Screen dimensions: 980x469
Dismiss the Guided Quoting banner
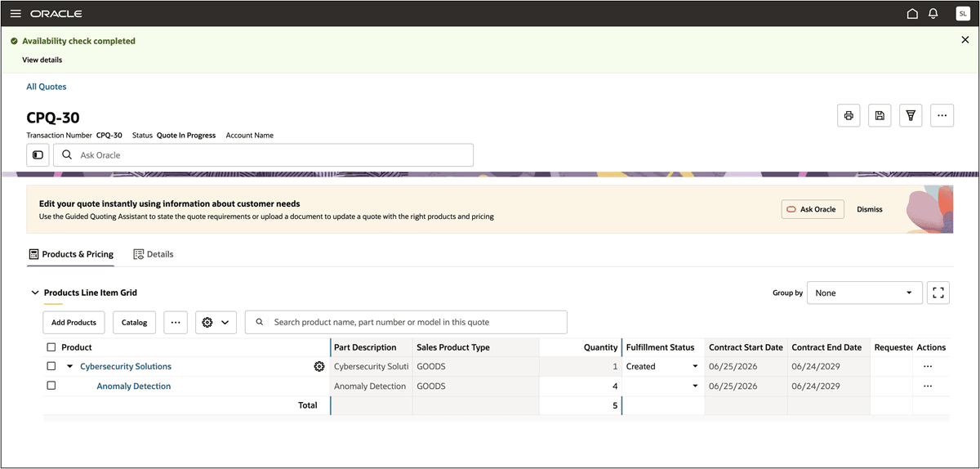(870, 209)
